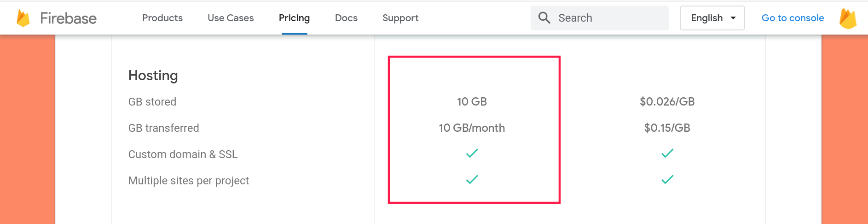Viewport: 868px width, 224px height.
Task: Click the Go to console link
Action: coord(793,18)
